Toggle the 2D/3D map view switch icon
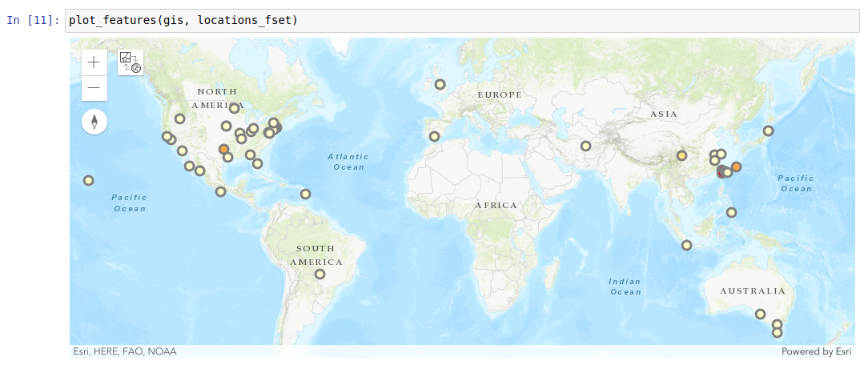 tap(130, 62)
